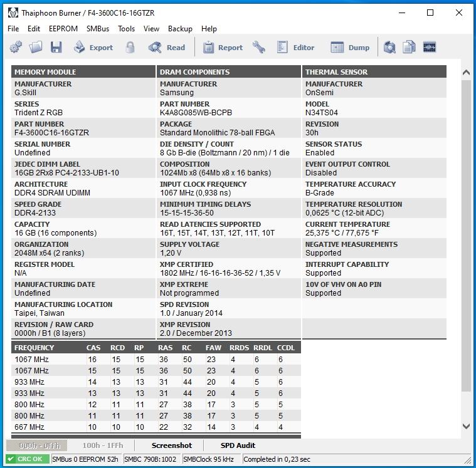Image resolution: width=476 pixels, height=468 pixels.
Task: Click the magnifier search database icon
Action: [389, 48]
